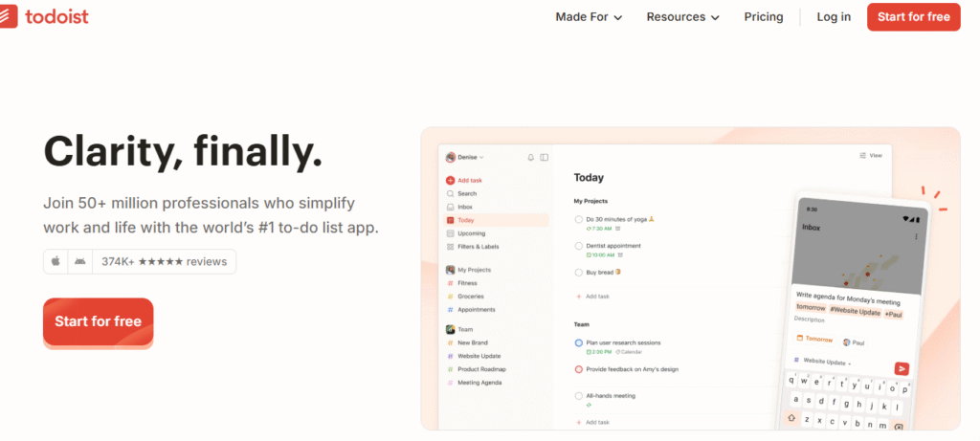Open the Meeting Agenda project in the sidebar
Screen dimensions: 980x441
click(x=479, y=383)
